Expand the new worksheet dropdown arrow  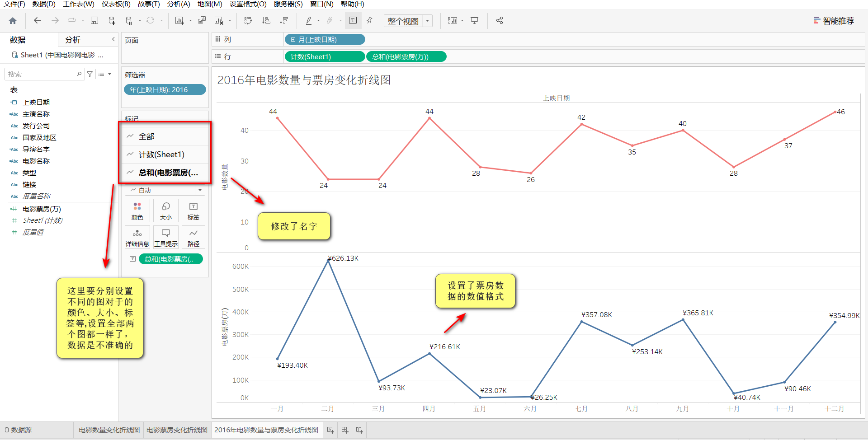coord(190,21)
